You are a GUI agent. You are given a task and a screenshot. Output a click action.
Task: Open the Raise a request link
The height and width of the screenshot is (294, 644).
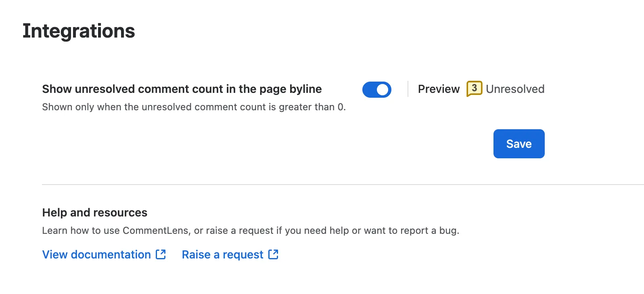point(222,254)
